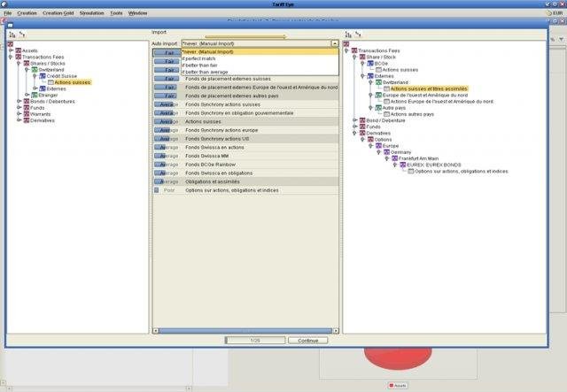This screenshot has width=567, height=392.
Task: Select Actions suisses et titres assimilés item
Action: point(429,88)
